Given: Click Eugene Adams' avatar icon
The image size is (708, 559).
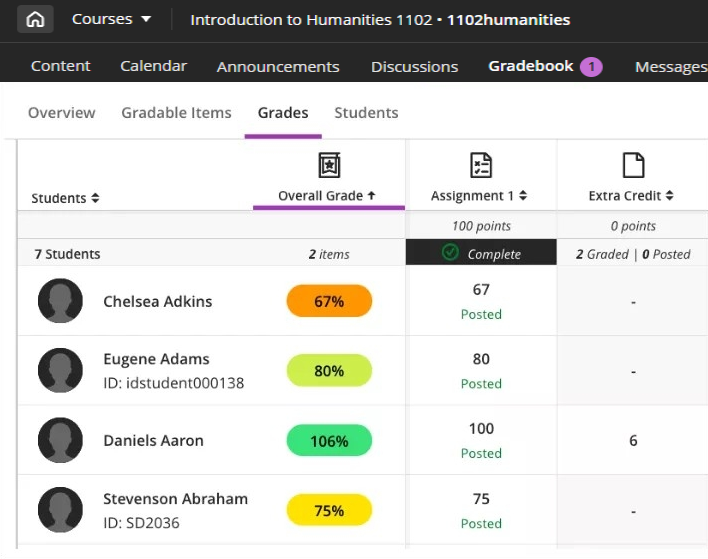Looking at the screenshot, I should pos(60,371).
